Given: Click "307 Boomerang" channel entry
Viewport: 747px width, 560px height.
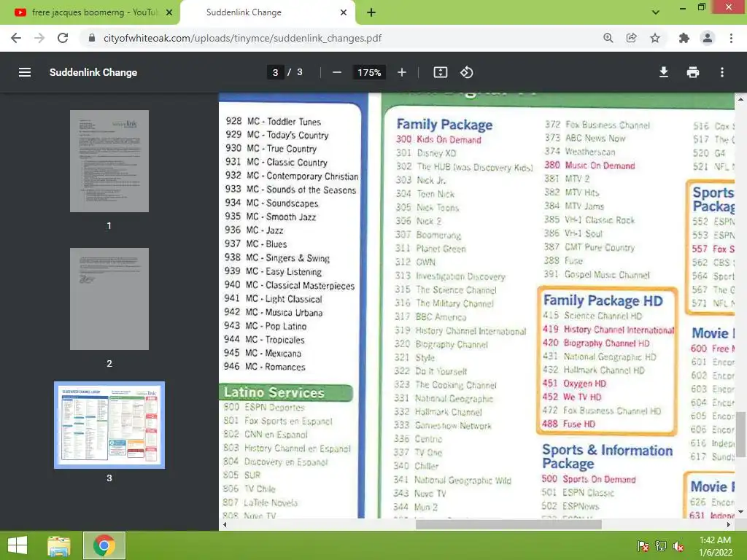Looking at the screenshot, I should (x=428, y=235).
